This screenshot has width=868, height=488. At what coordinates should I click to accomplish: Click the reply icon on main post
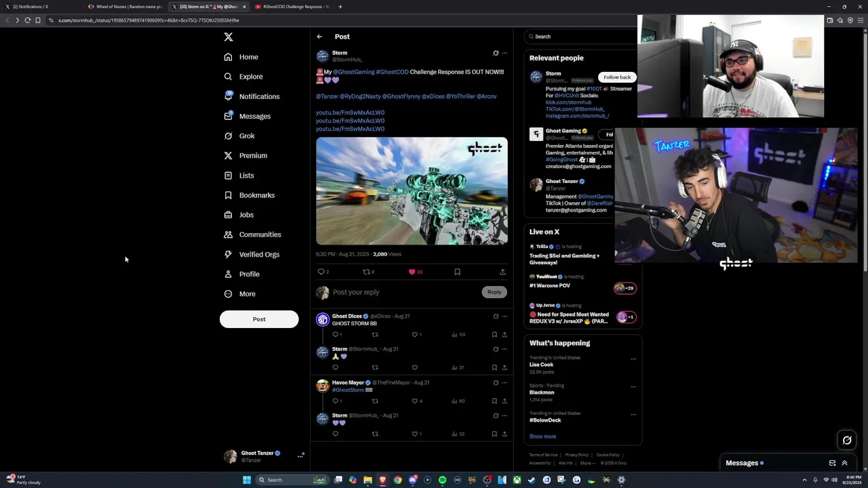coord(321,272)
